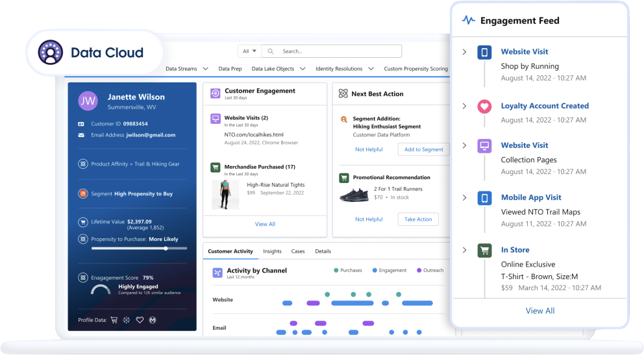Click the In Store cart icon

pyautogui.click(x=484, y=251)
